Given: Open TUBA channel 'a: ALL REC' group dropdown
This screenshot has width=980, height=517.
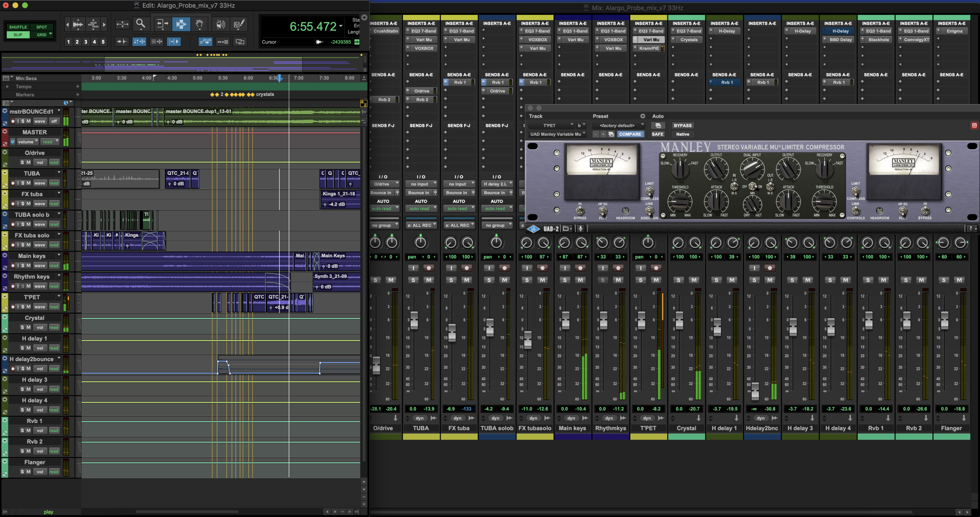Looking at the screenshot, I should 421,225.
